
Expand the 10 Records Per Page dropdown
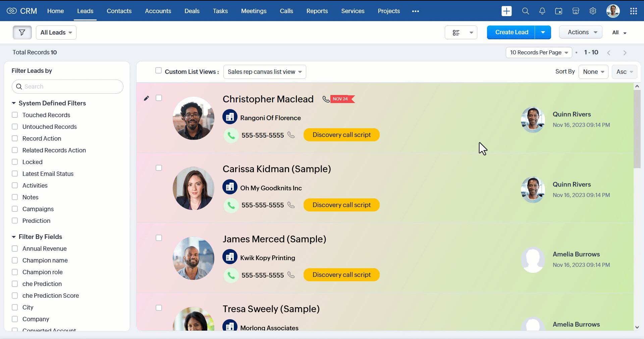pos(538,52)
